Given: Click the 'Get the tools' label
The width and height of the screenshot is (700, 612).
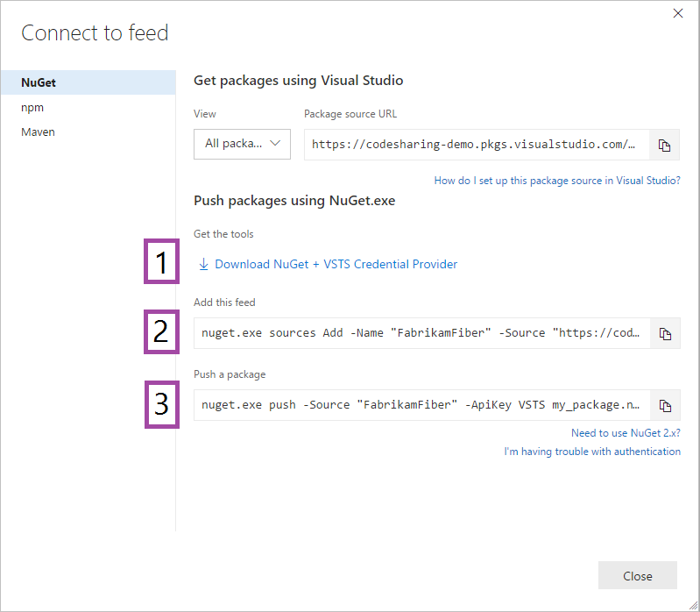Looking at the screenshot, I should pyautogui.click(x=223, y=234).
